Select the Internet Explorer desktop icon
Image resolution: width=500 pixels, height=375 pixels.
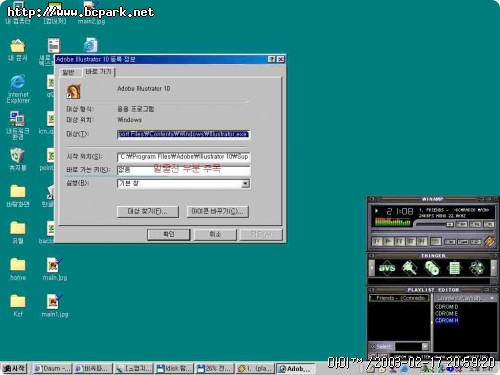[18, 89]
